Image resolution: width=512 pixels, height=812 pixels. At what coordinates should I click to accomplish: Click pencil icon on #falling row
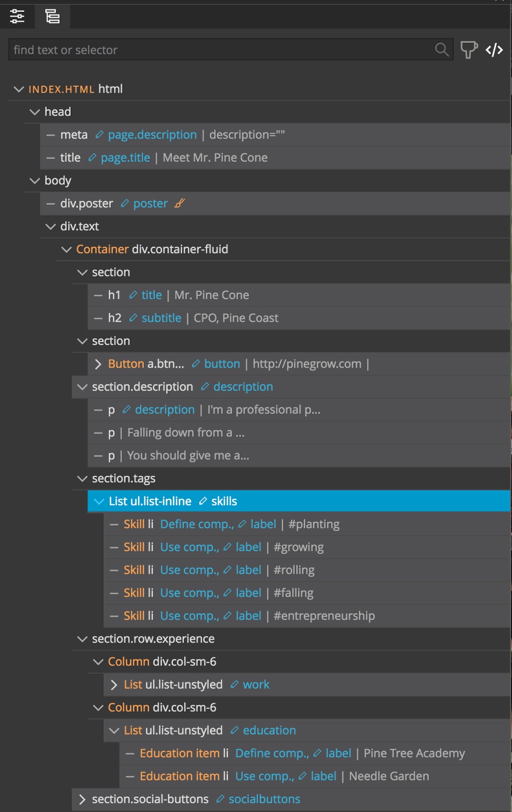coord(228,593)
